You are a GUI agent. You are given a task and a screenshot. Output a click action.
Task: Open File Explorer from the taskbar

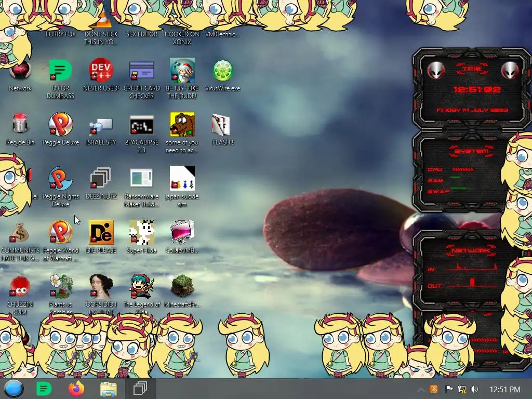click(x=109, y=389)
